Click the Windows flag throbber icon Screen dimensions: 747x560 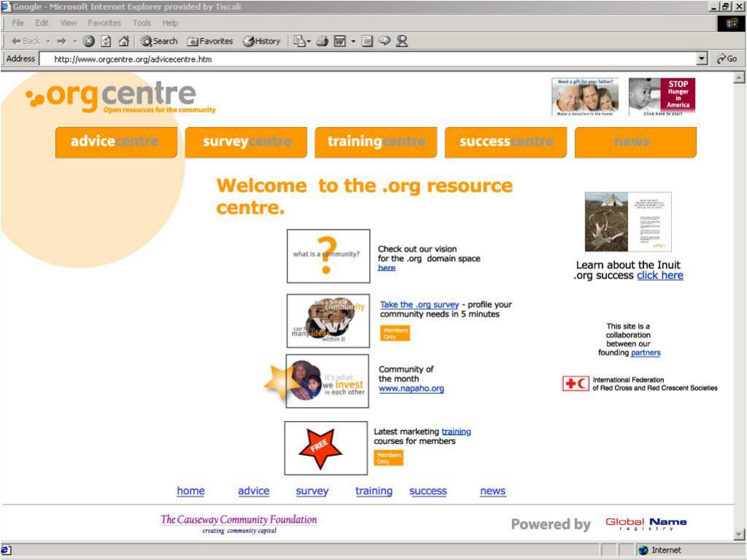click(x=731, y=23)
